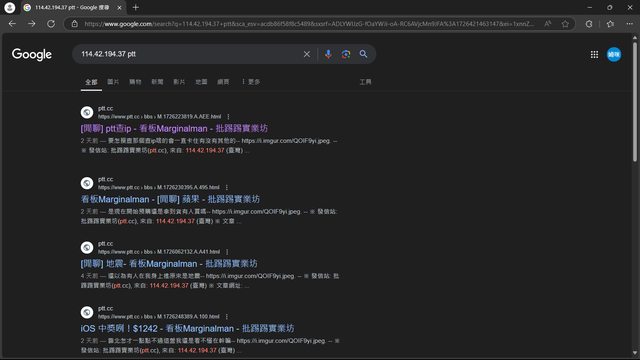Go back with the browser back arrow
The image size is (640, 360).
pos(12,24)
